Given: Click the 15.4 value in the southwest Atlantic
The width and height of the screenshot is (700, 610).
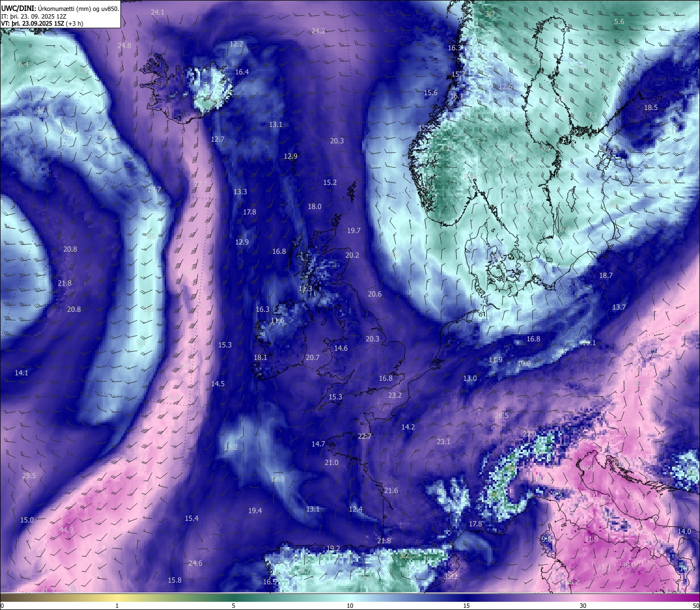Looking at the screenshot, I should tap(191, 519).
